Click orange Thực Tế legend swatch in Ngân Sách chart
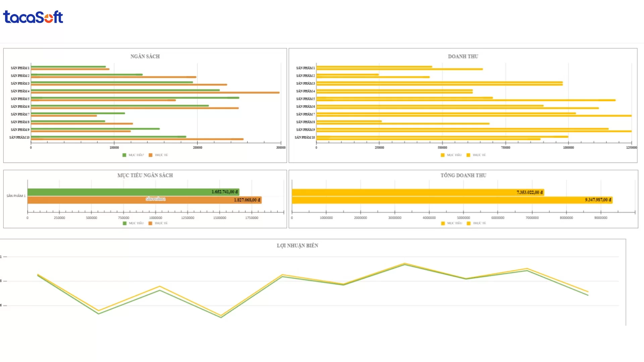The height and width of the screenshot is (362, 644). tap(151, 155)
